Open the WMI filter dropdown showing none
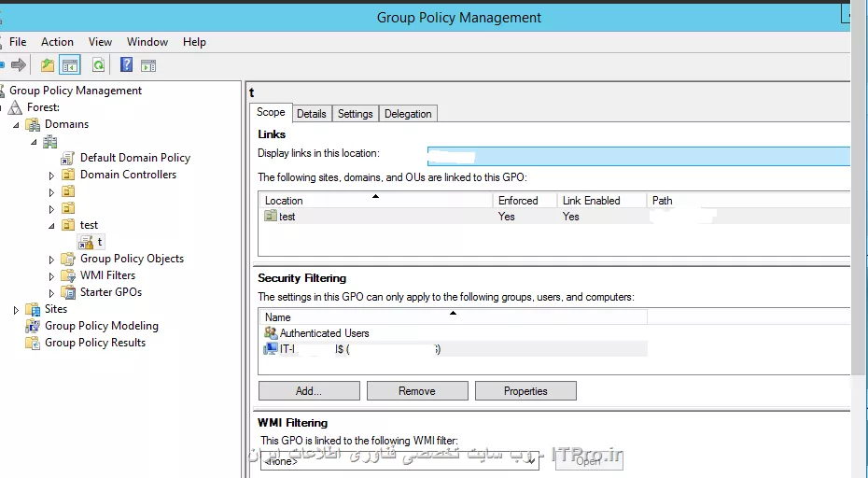This screenshot has height=478, width=868. coord(399,461)
